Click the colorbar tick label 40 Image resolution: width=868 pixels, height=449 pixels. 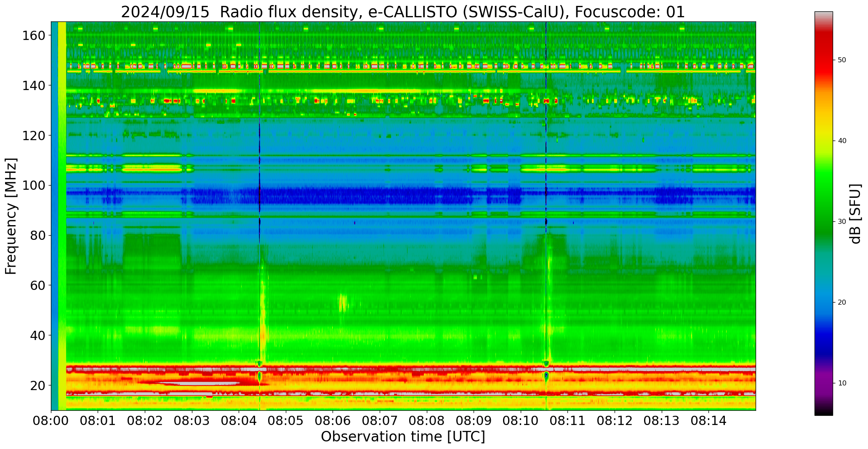tap(842, 141)
